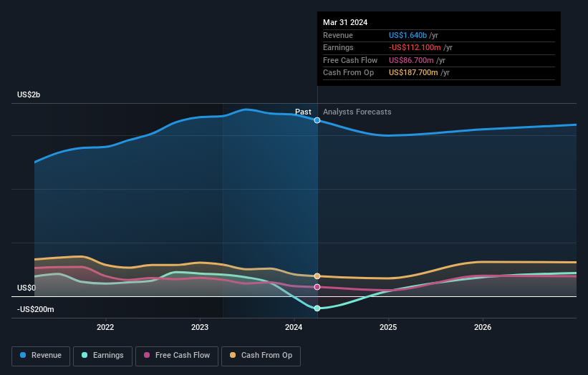Click the Revenue row label in tooltip

[x=338, y=35]
